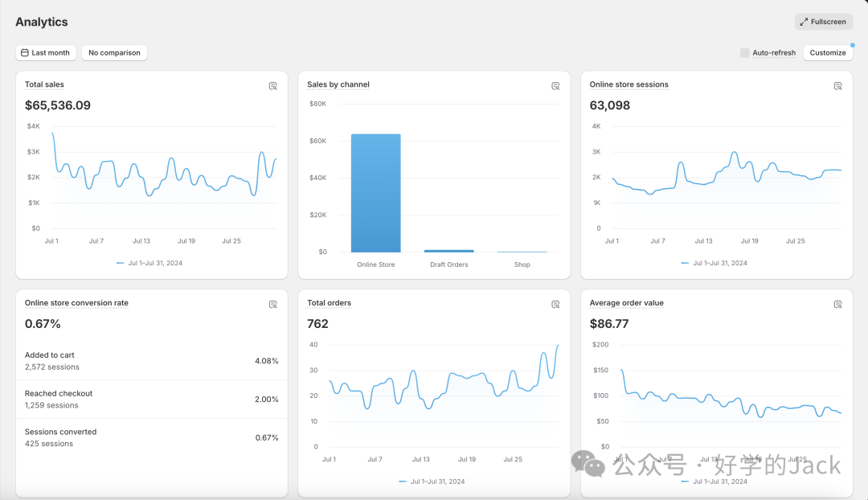
Task: Click the Online store sessions chart legend
Action: (x=714, y=263)
